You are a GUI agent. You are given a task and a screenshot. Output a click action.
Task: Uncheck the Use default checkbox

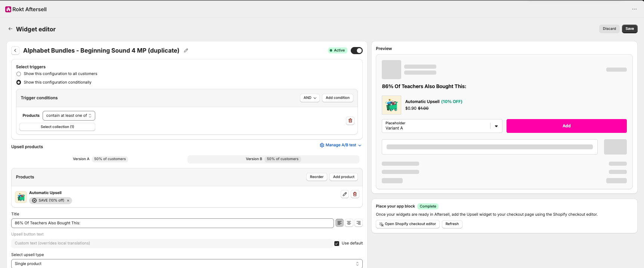coord(337,243)
